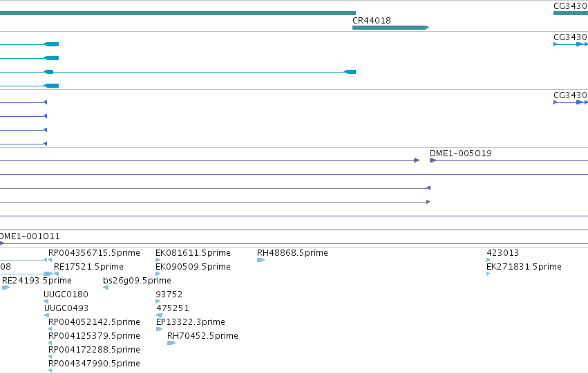Click the DME1-005019 feature arrow
This screenshot has width=588, height=374.
click(x=433, y=160)
